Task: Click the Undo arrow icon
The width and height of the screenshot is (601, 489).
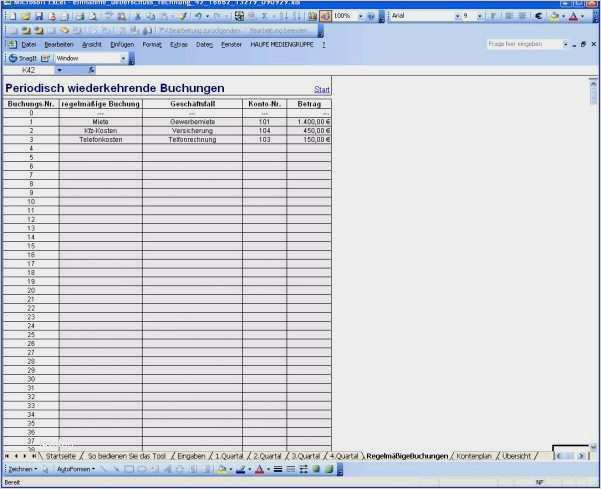Action: click(x=198, y=16)
